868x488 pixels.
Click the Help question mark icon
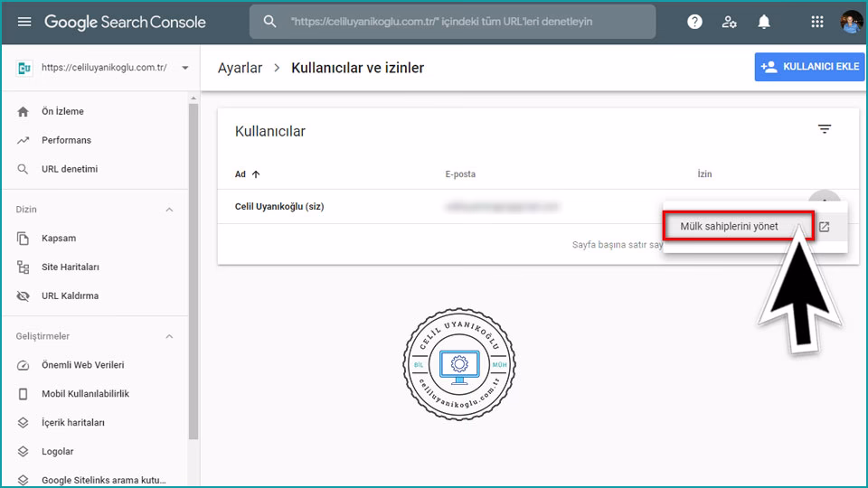point(694,22)
